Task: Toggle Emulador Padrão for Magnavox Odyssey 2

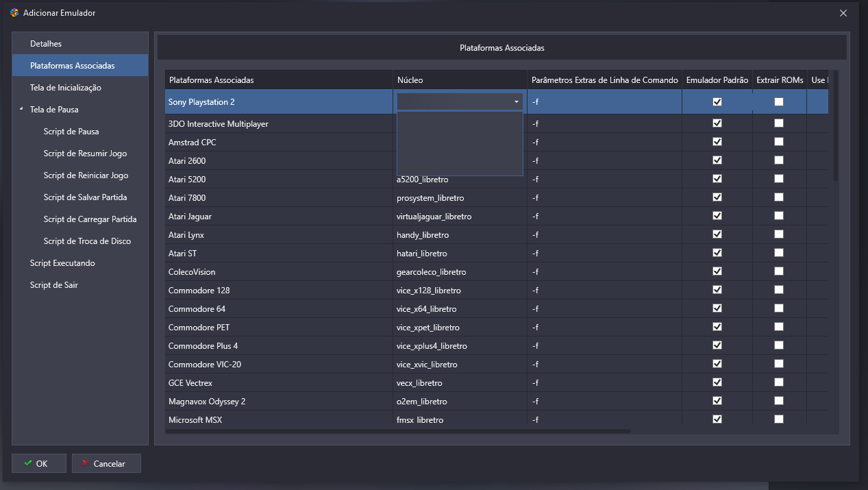Action: (x=717, y=401)
